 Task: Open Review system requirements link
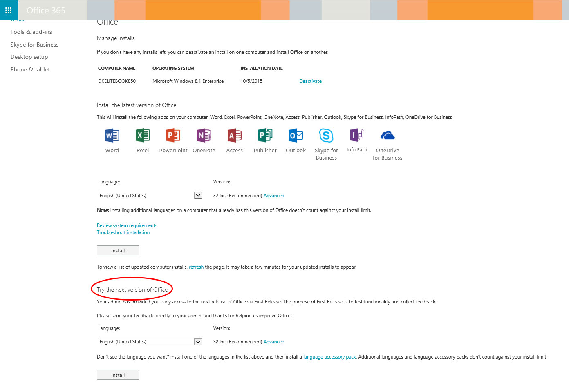127,225
